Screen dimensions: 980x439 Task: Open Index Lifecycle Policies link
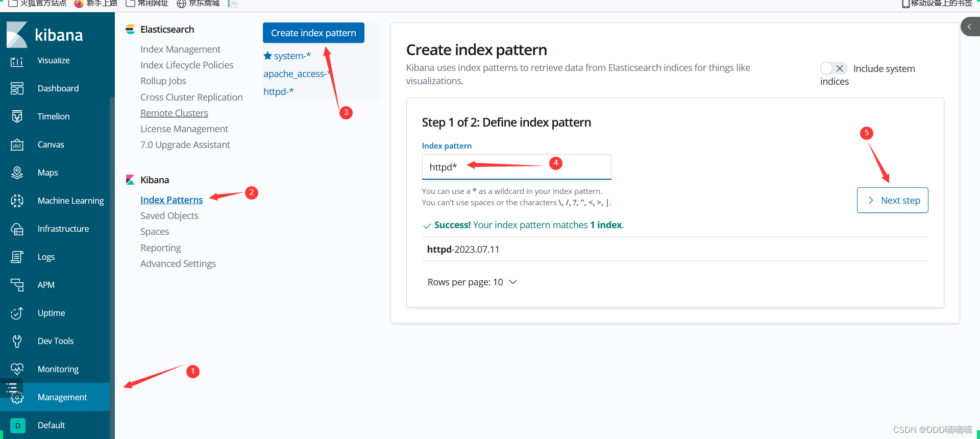(187, 65)
